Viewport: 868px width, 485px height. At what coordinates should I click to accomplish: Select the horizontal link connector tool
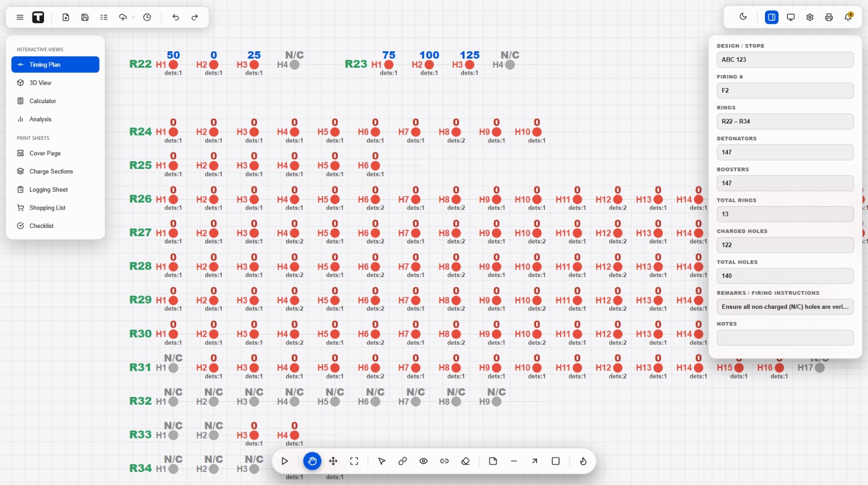[444, 461]
